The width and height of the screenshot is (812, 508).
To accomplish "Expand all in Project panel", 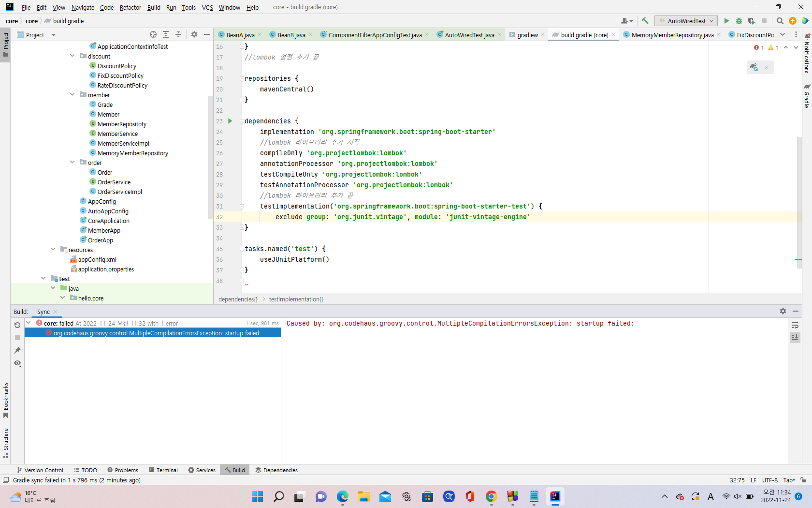I will pyautogui.click(x=166, y=34).
